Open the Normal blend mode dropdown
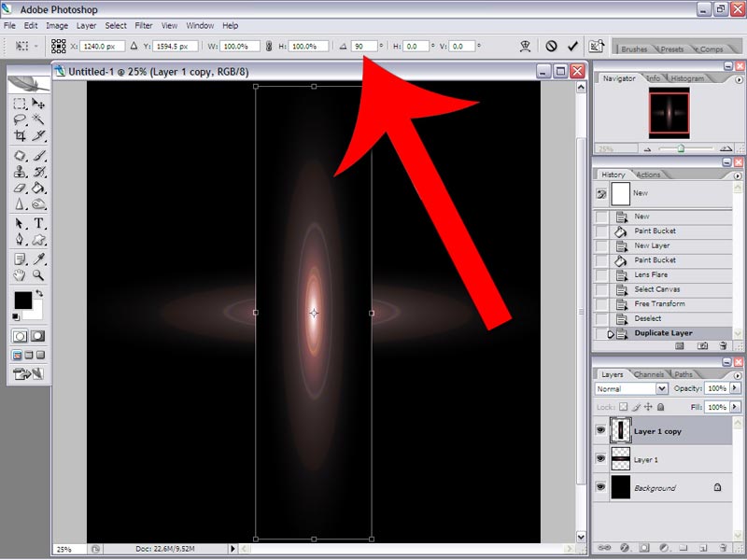The width and height of the screenshot is (747, 560). coord(631,388)
